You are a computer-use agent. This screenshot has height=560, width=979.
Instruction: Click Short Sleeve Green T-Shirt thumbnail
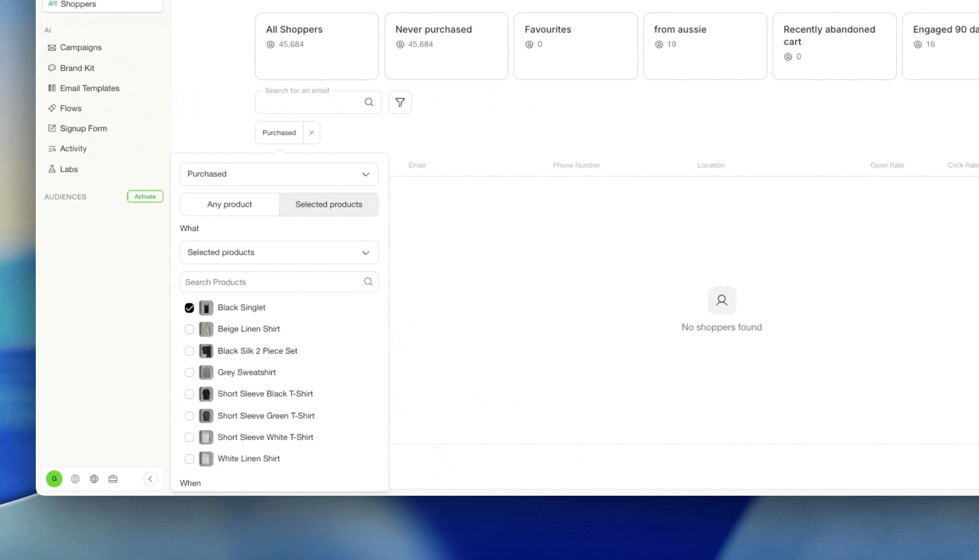point(206,416)
